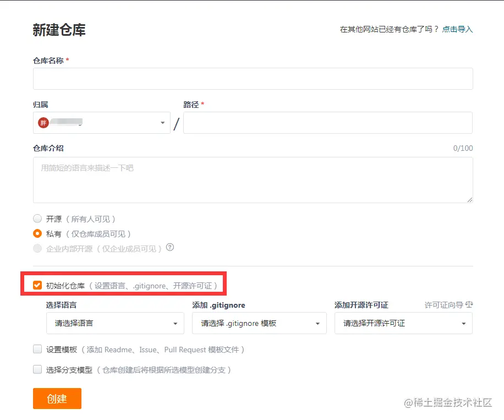
Task: Select the 开源 (所有人可见) radio button
Action: coord(37,219)
